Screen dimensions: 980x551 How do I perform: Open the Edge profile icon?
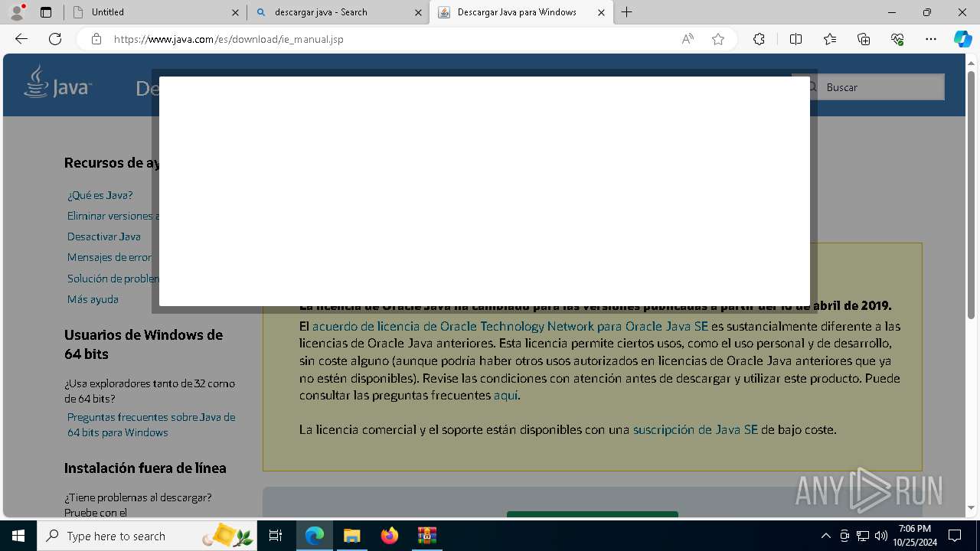click(x=17, y=11)
